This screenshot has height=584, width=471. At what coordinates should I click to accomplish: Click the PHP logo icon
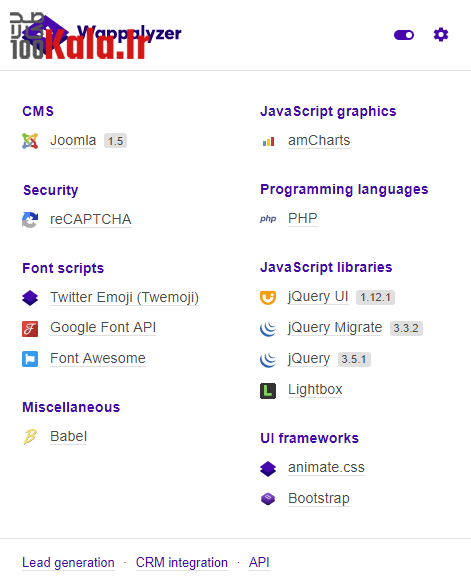(268, 219)
